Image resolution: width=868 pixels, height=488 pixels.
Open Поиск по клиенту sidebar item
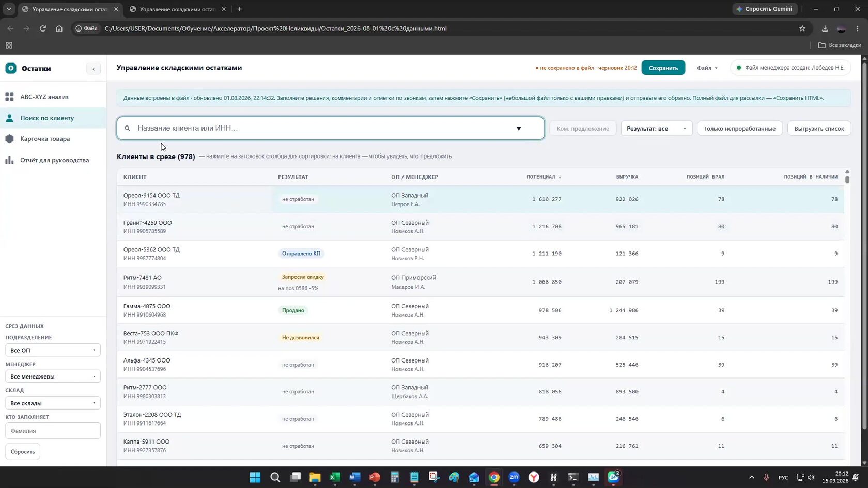point(53,118)
